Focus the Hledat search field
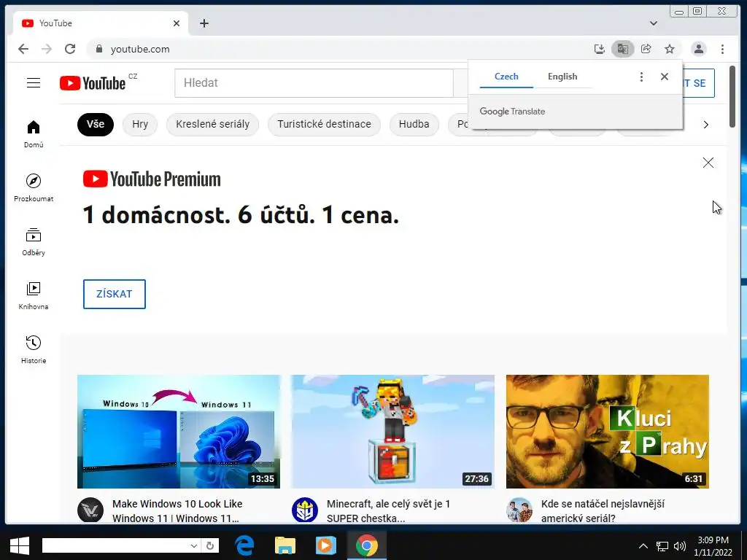 pos(314,83)
